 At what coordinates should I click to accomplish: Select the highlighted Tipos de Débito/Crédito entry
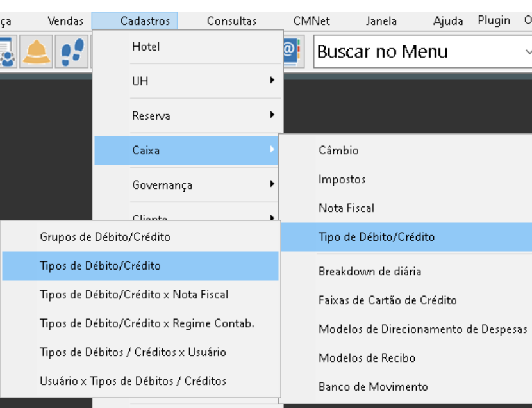coord(140,266)
